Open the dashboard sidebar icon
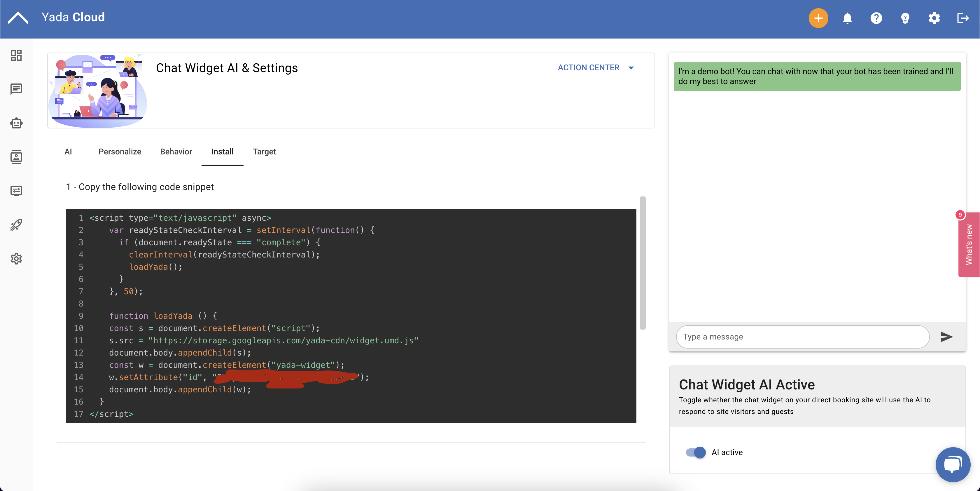 coord(16,55)
